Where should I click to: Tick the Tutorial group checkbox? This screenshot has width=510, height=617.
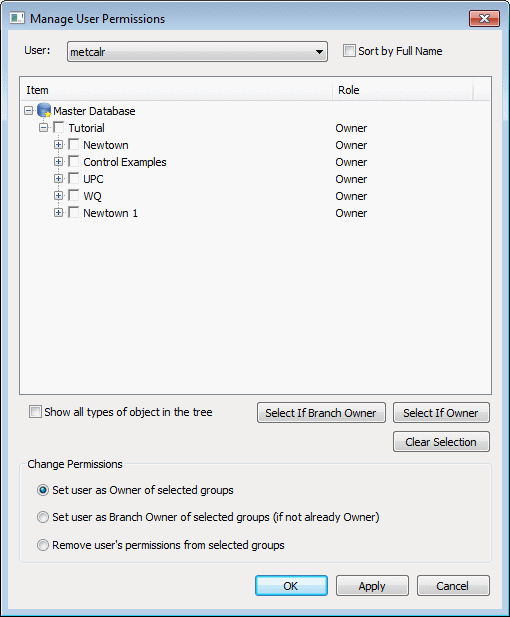click(x=59, y=127)
